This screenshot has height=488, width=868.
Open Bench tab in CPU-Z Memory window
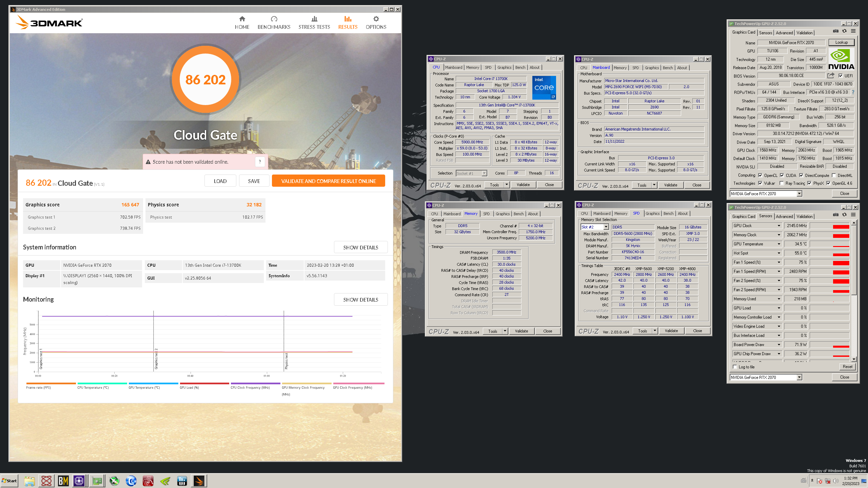coord(518,214)
